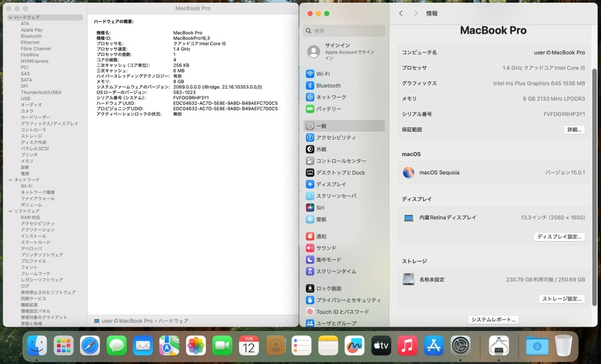Open Downloads folder in the Dock
This screenshot has height=364, width=601.
coord(538,346)
